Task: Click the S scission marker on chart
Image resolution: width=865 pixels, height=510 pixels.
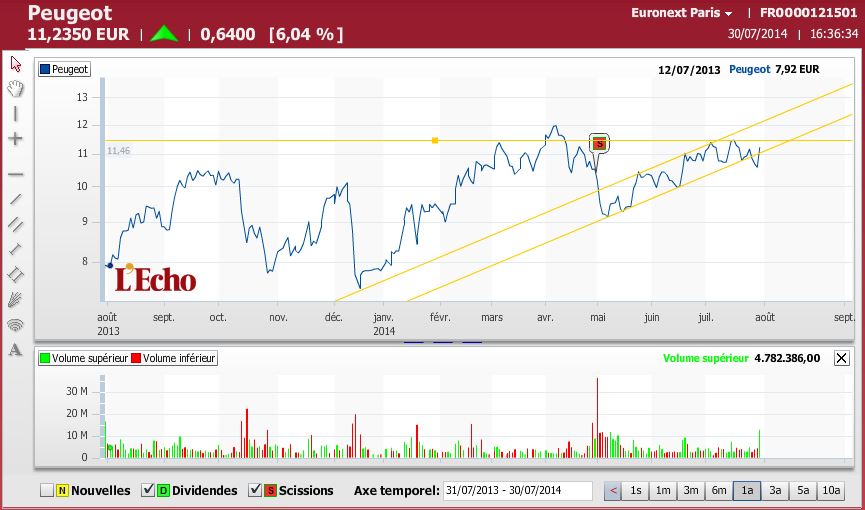Action: click(600, 144)
